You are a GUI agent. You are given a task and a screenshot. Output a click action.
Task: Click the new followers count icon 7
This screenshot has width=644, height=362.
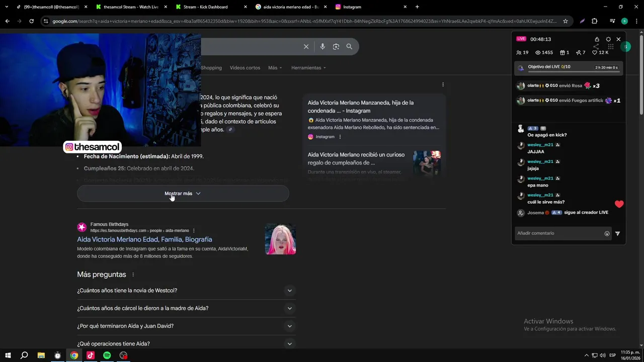(x=579, y=52)
